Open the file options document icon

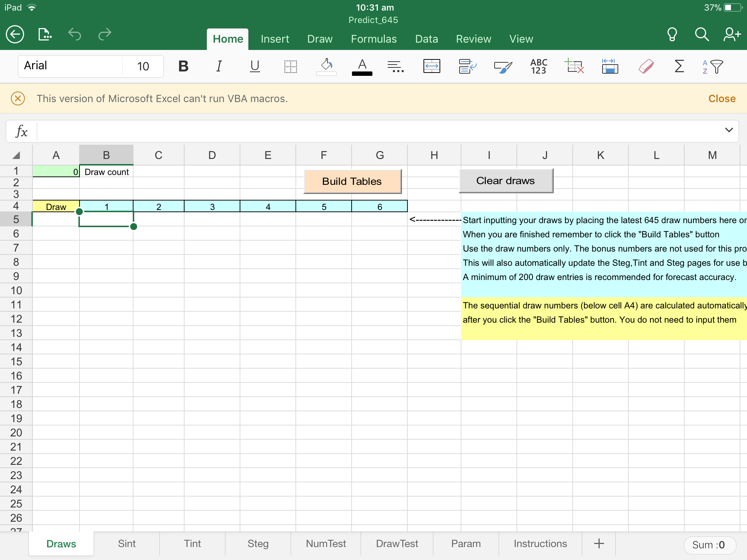click(45, 35)
